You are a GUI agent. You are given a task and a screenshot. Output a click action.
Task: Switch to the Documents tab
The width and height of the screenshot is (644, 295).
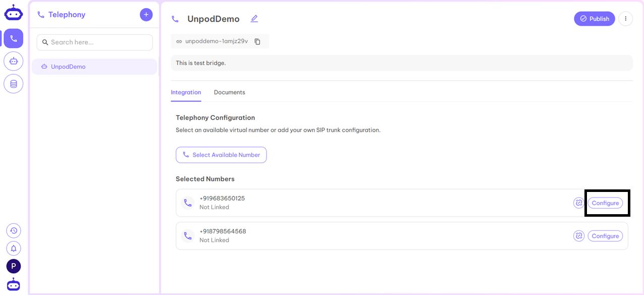coord(229,92)
